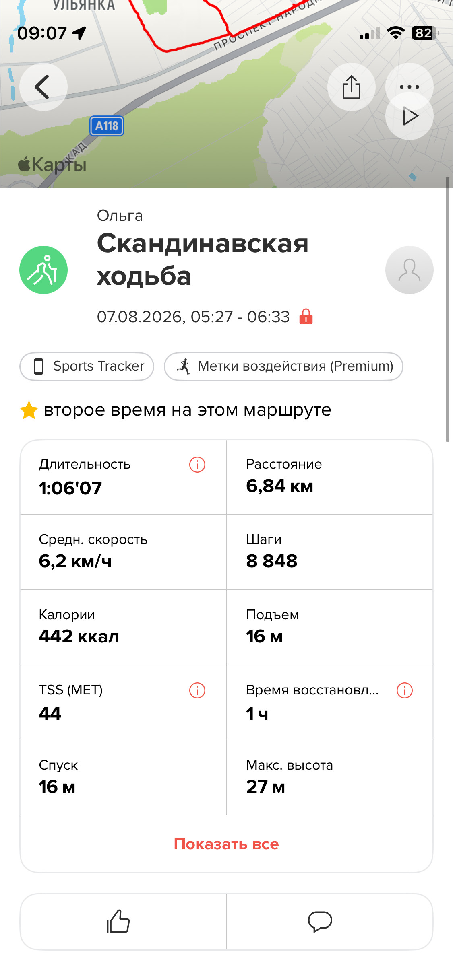Open TSS (MET) info icon
Image resolution: width=453 pixels, height=980 pixels.
(197, 690)
